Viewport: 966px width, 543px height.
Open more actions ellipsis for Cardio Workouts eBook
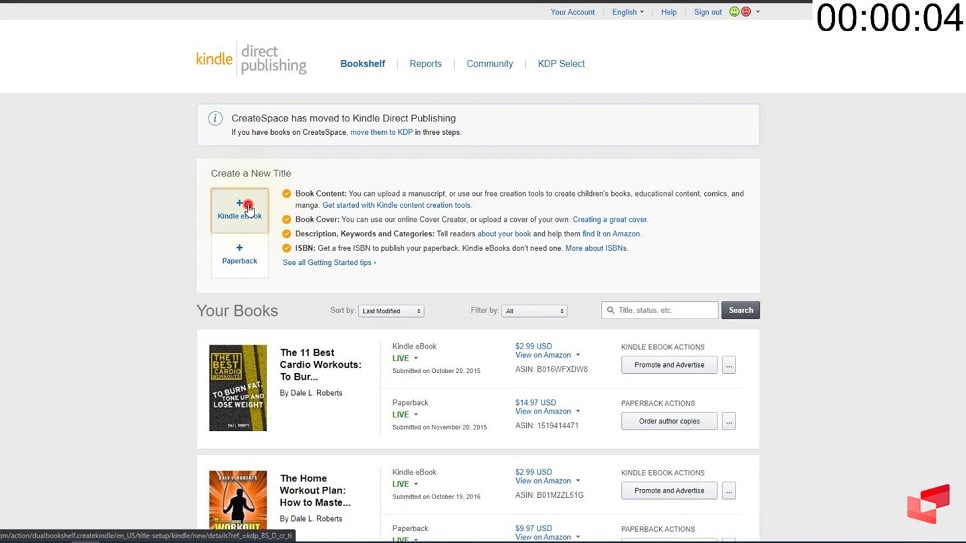(729, 365)
